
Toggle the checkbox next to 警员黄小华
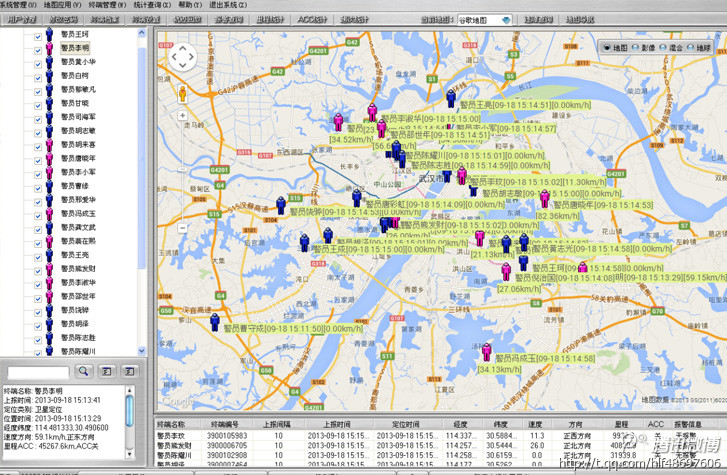click(38, 62)
